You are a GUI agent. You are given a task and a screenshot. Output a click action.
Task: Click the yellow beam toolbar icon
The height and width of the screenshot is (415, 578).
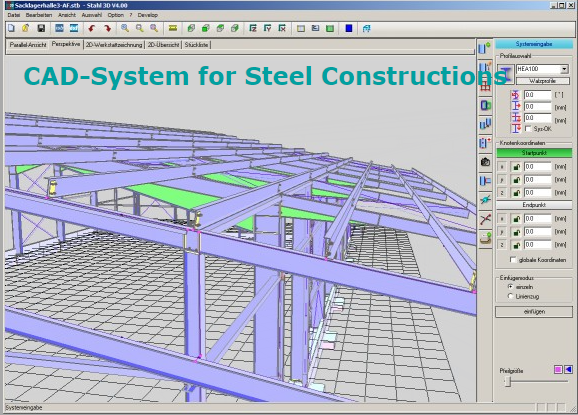point(173,28)
